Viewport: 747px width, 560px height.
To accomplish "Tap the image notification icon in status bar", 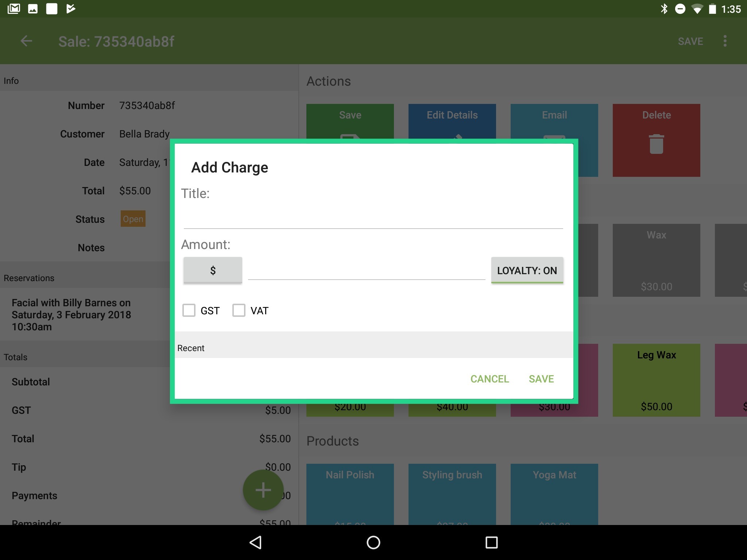I will 33,9.
